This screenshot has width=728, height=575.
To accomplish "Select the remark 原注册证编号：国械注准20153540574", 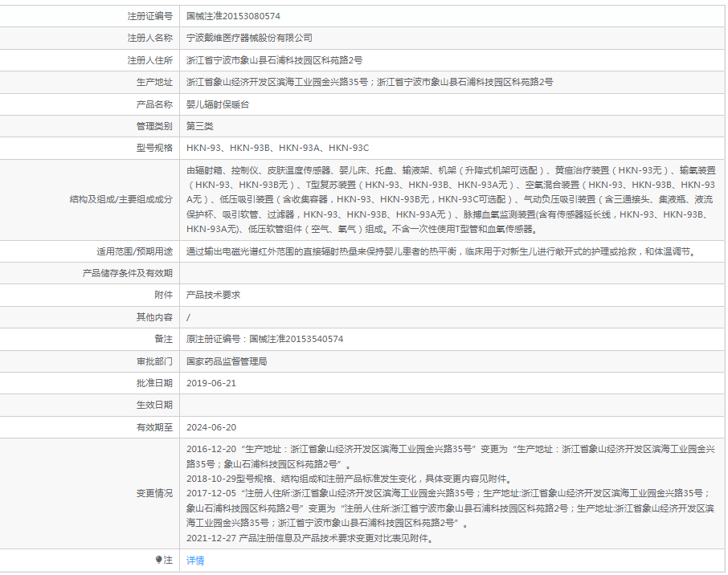I will (x=264, y=339).
